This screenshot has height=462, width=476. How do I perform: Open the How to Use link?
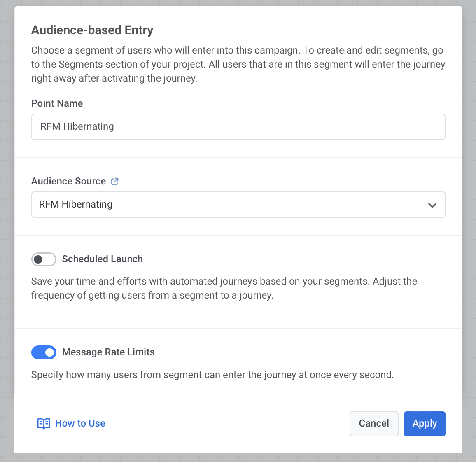click(80, 424)
